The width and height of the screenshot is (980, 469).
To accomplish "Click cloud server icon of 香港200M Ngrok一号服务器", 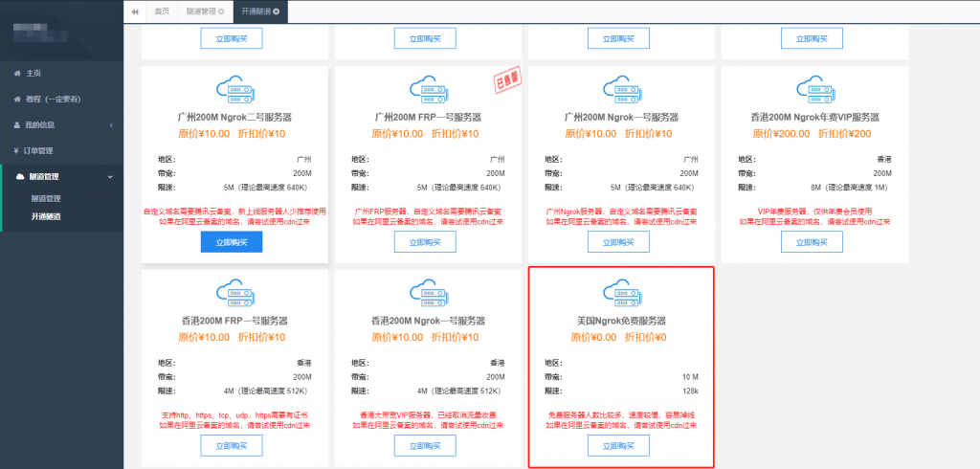I will pos(428,295).
